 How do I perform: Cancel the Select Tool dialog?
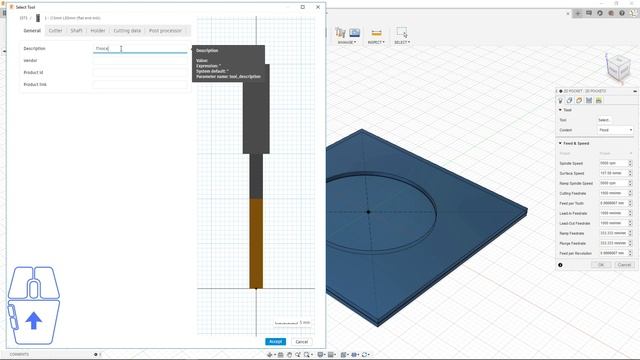302,342
